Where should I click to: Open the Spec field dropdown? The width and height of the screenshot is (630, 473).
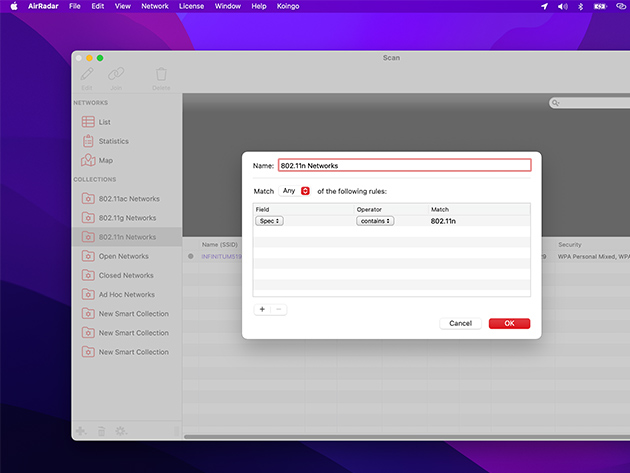pos(269,221)
